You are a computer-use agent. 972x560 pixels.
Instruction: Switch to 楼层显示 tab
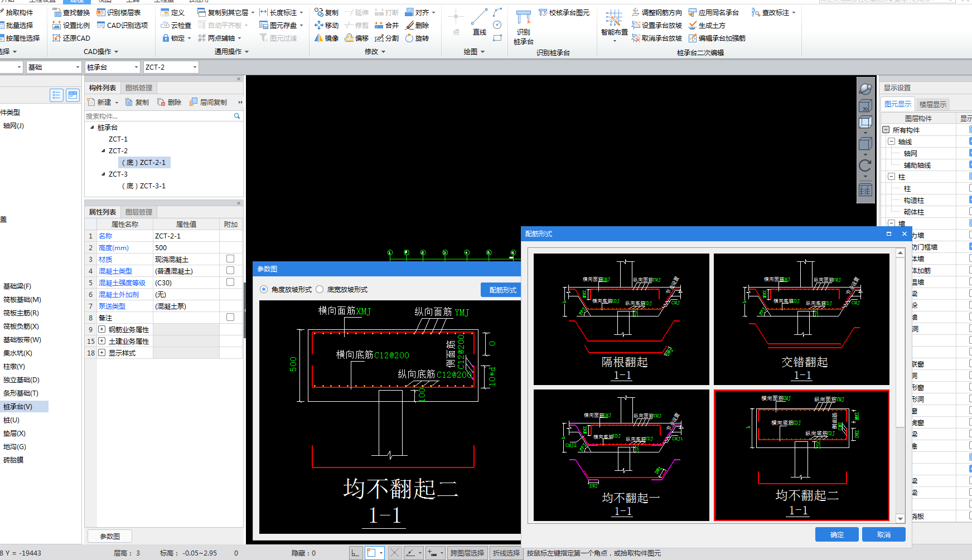coord(932,104)
